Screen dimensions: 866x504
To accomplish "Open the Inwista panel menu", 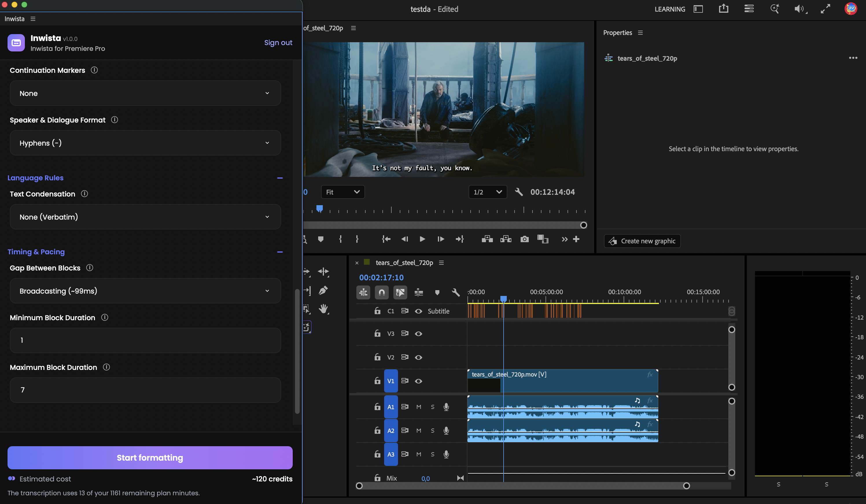I will point(33,19).
